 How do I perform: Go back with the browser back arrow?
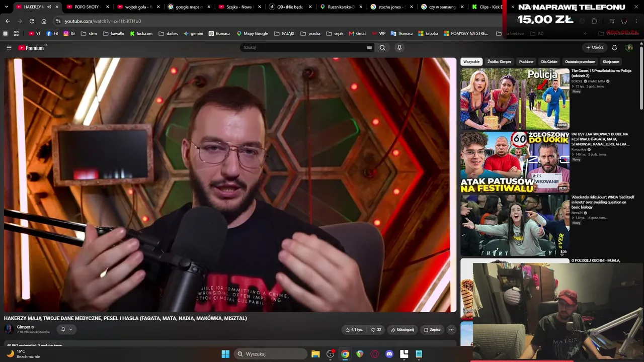coord(8,21)
